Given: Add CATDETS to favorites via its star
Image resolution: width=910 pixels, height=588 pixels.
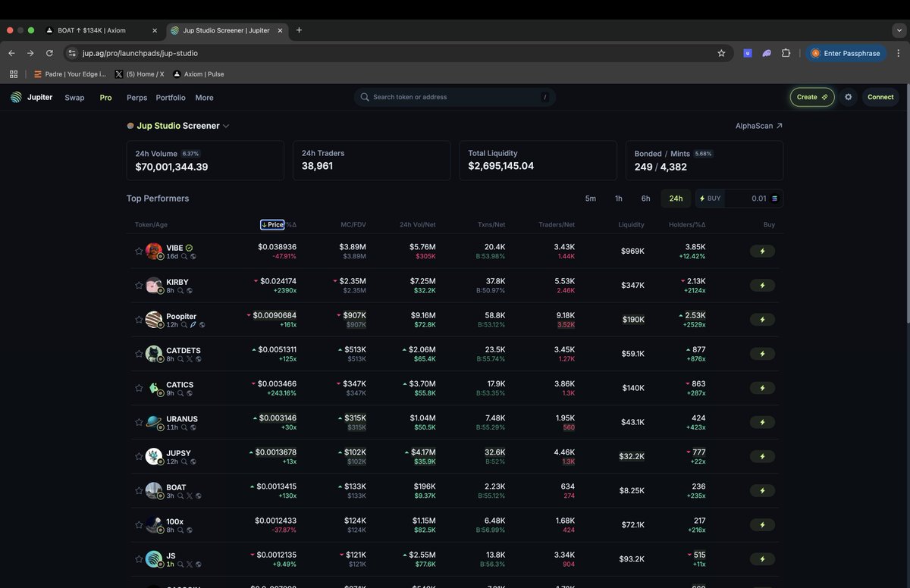Looking at the screenshot, I should [x=139, y=354].
